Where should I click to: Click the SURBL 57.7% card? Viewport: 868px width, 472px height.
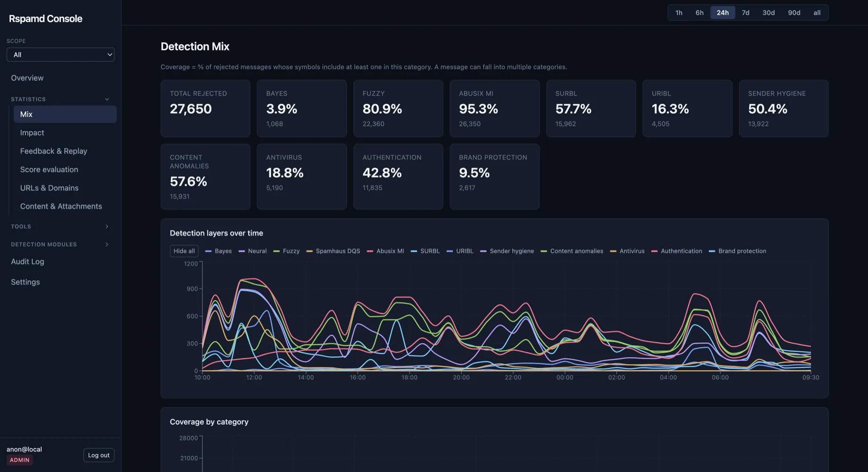click(x=591, y=108)
